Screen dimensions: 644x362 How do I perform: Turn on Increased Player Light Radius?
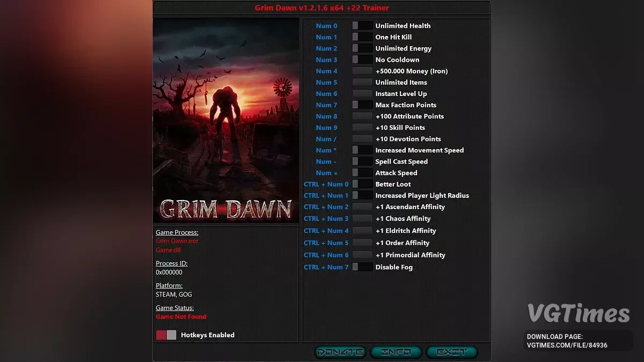pyautogui.click(x=362, y=195)
